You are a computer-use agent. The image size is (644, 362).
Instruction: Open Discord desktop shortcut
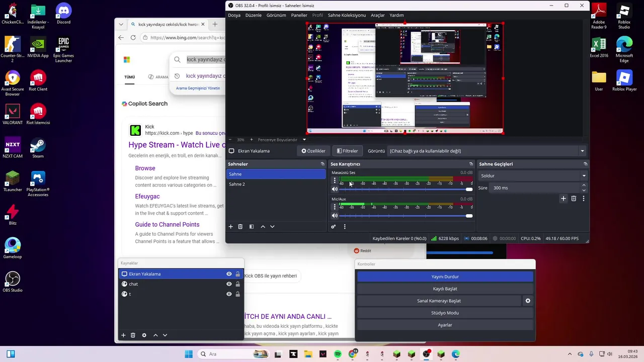(63, 14)
